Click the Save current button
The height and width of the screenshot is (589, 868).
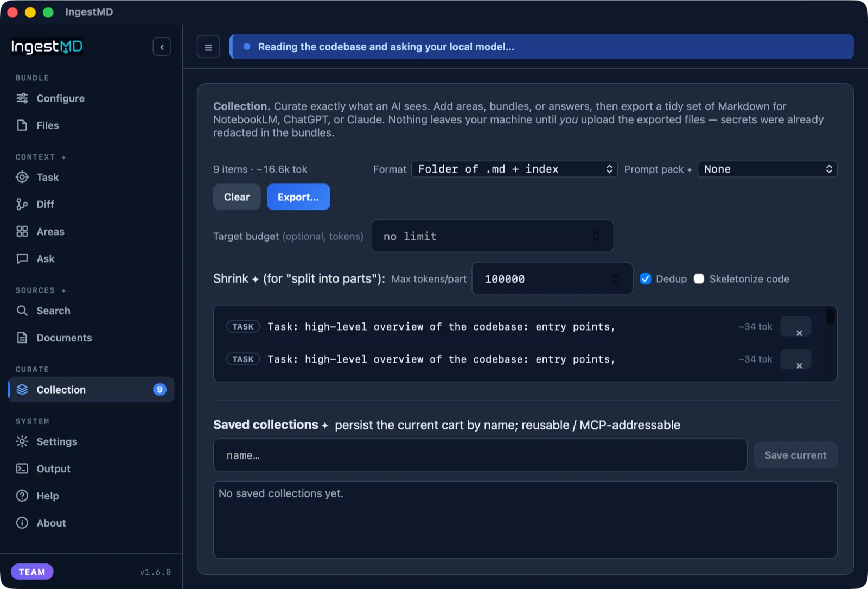(x=795, y=455)
